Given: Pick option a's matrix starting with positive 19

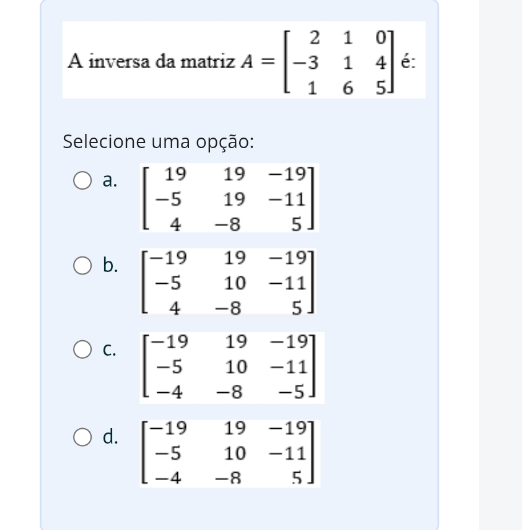Looking at the screenshot, I should pyautogui.click(x=229, y=198).
